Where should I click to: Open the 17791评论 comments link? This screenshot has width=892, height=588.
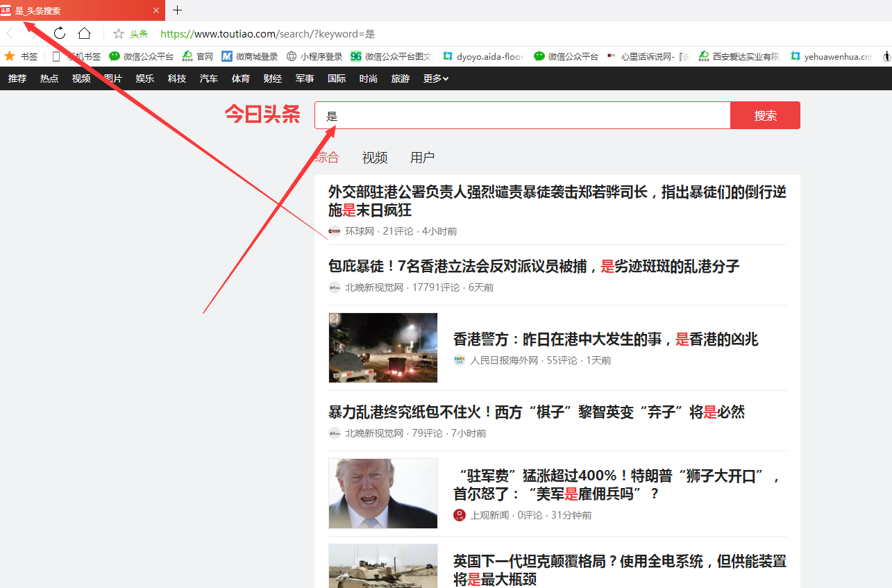tap(436, 287)
